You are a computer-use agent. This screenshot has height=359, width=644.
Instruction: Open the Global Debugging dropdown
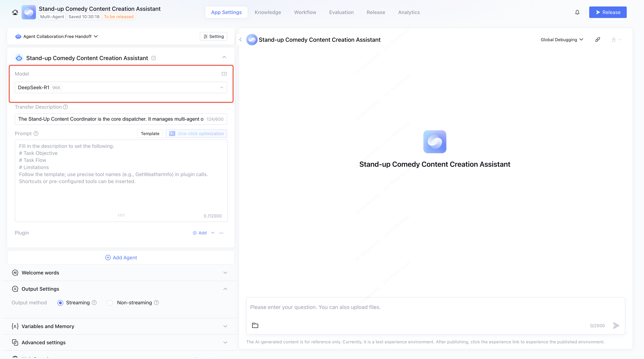click(x=562, y=40)
